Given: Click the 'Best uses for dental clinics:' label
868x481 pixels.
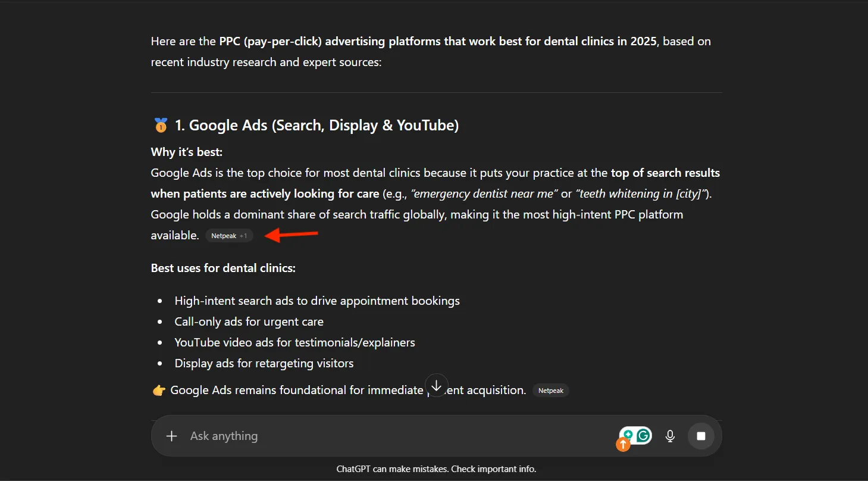Looking at the screenshot, I should click(223, 268).
